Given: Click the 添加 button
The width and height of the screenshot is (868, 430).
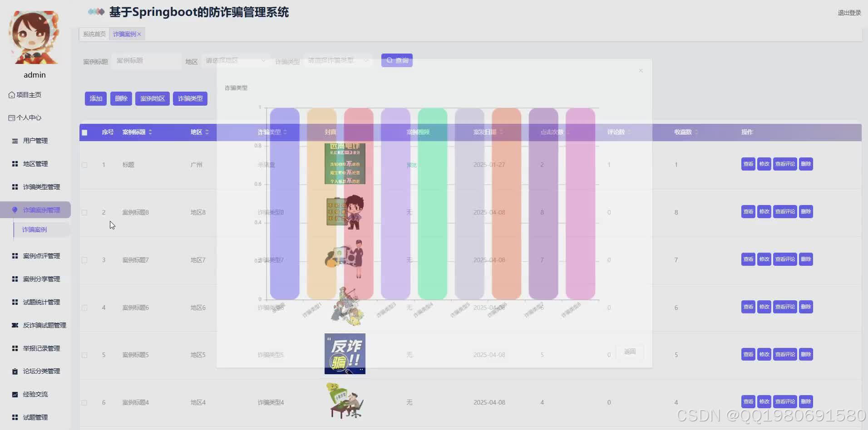Looking at the screenshot, I should (x=95, y=98).
